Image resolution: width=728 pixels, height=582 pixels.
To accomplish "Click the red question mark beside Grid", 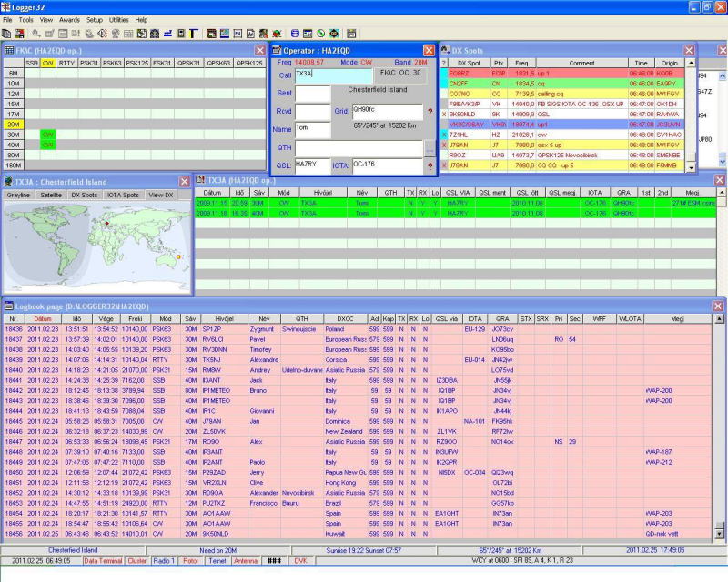I will (x=430, y=112).
